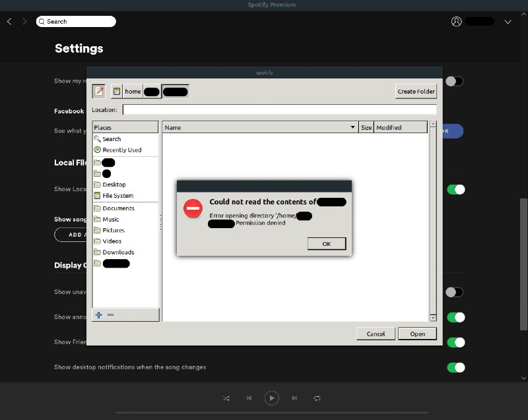Viewport: 528px width, 420px height.
Task: Click the remove bookmark minus icon
Action: [110, 315]
